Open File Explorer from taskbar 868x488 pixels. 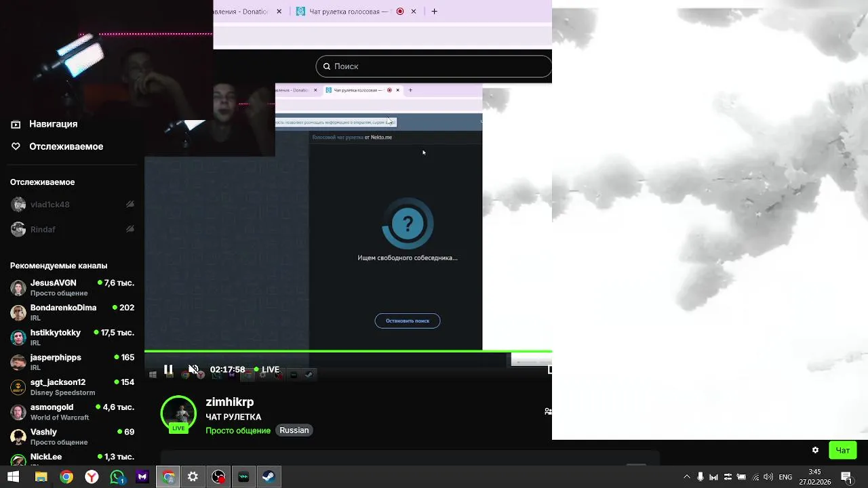pos(41,477)
